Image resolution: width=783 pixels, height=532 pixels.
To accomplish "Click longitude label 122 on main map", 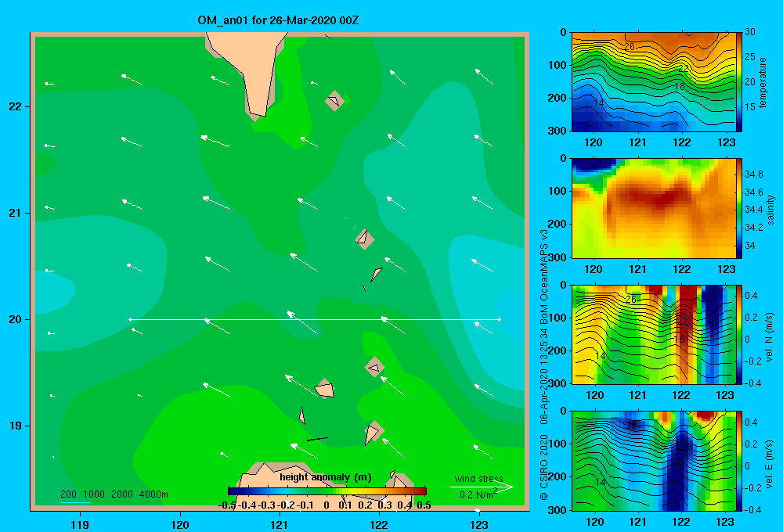I will point(379,524).
